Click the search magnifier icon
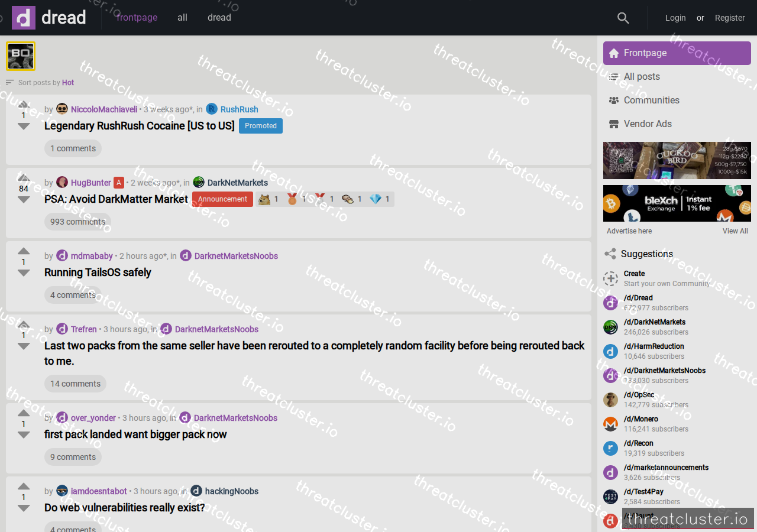Screen dimensions: 757x532 [623, 18]
